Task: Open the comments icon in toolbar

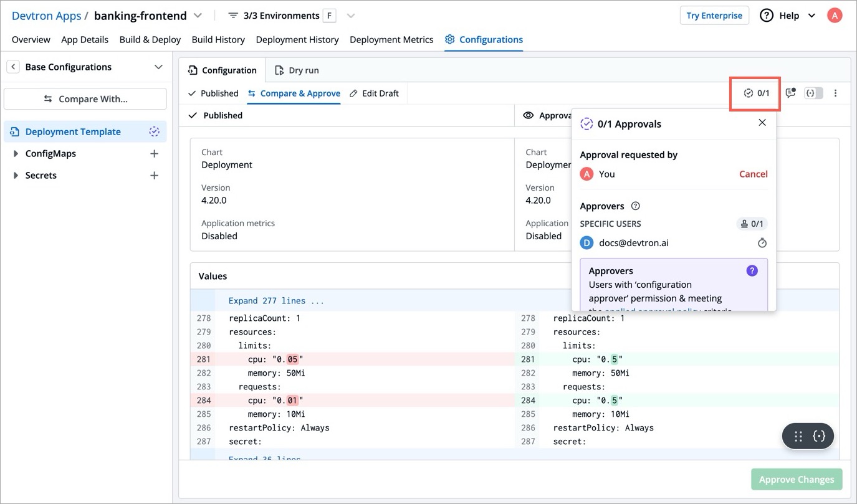Action: [790, 93]
